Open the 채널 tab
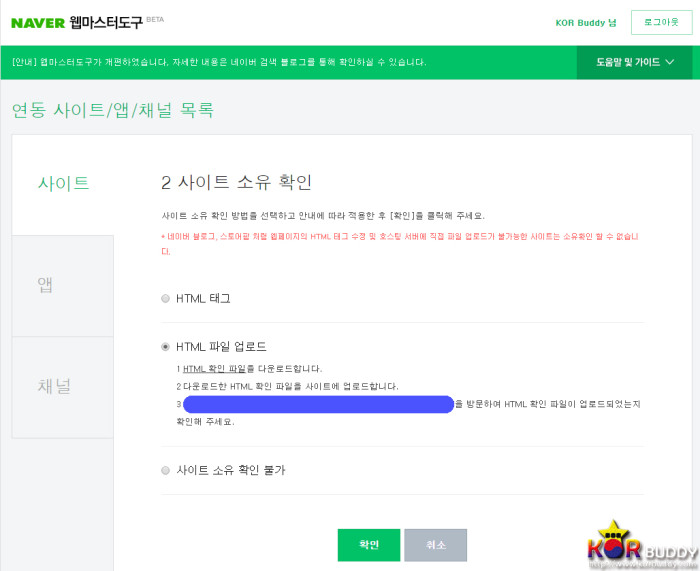This screenshot has width=700, height=571. point(54,386)
